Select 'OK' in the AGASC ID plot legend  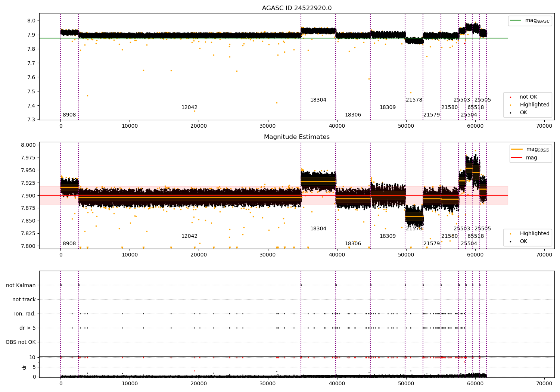[523, 113]
